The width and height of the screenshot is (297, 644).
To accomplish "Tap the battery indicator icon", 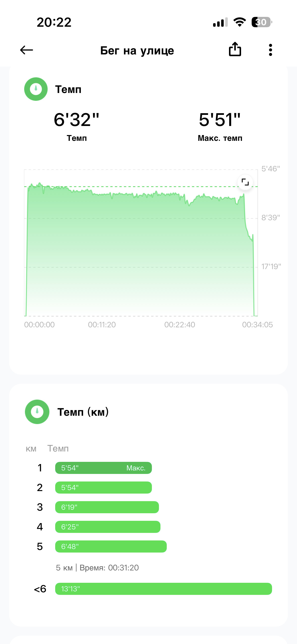I will click(262, 22).
